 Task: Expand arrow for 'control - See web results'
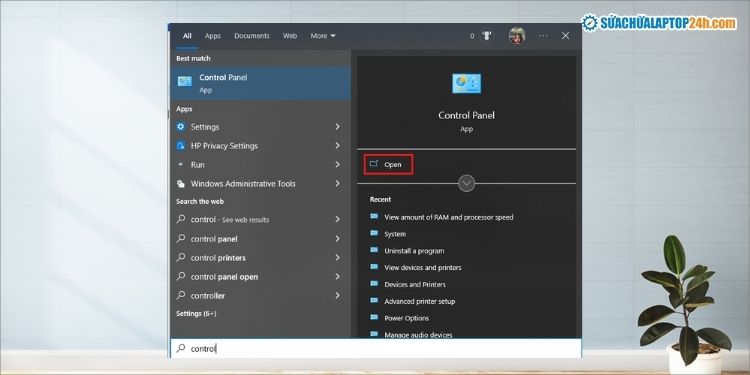[338, 219]
